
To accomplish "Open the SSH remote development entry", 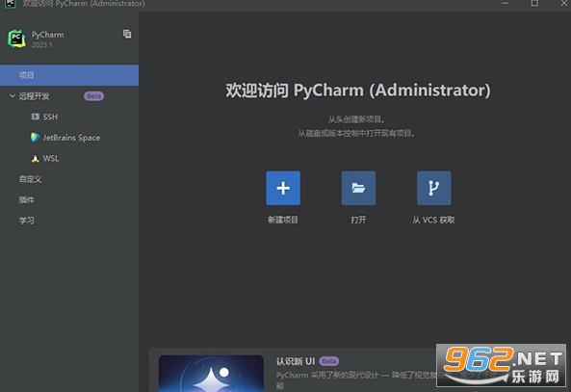I will 50,117.
